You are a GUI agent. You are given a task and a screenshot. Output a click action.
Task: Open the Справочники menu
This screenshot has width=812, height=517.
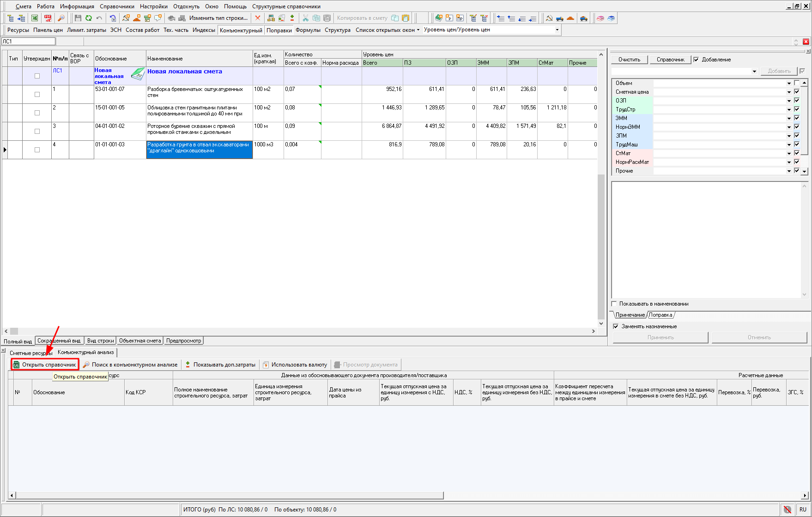coord(117,6)
